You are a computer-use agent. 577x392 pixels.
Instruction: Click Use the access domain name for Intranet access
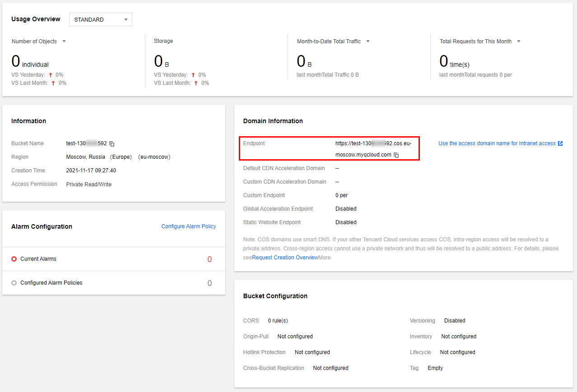pyautogui.click(x=497, y=143)
